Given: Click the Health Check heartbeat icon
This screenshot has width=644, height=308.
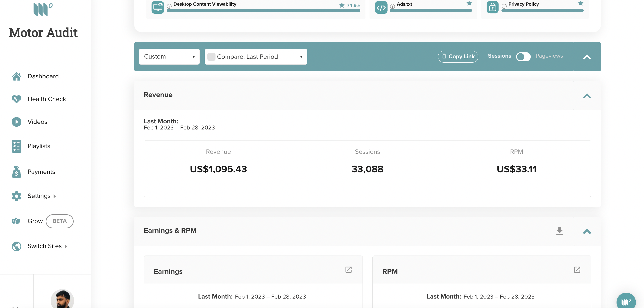Looking at the screenshot, I should pyautogui.click(x=16, y=99).
